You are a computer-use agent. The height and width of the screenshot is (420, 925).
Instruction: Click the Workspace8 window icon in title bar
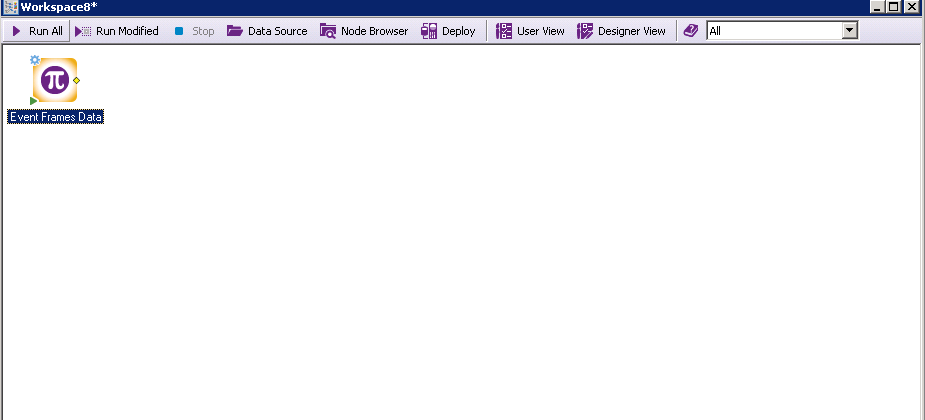[11, 7]
